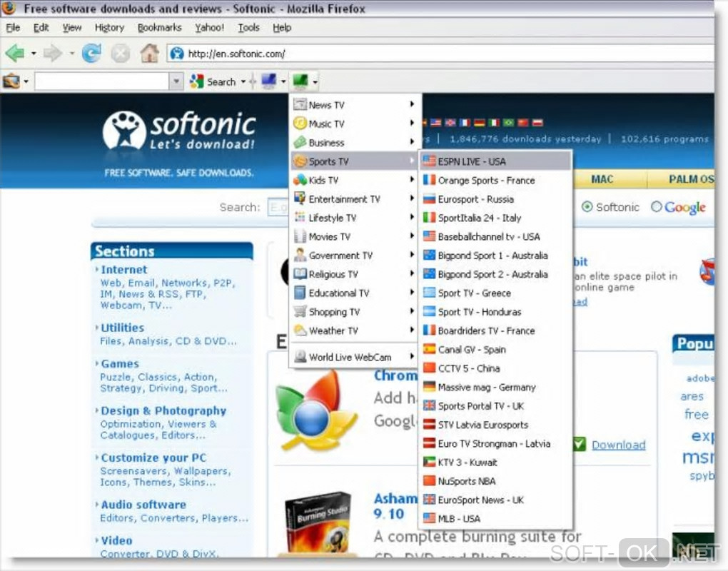This screenshot has height=571, width=728.
Task: Choose Baseballchannel tv - USA
Action: 495,236
